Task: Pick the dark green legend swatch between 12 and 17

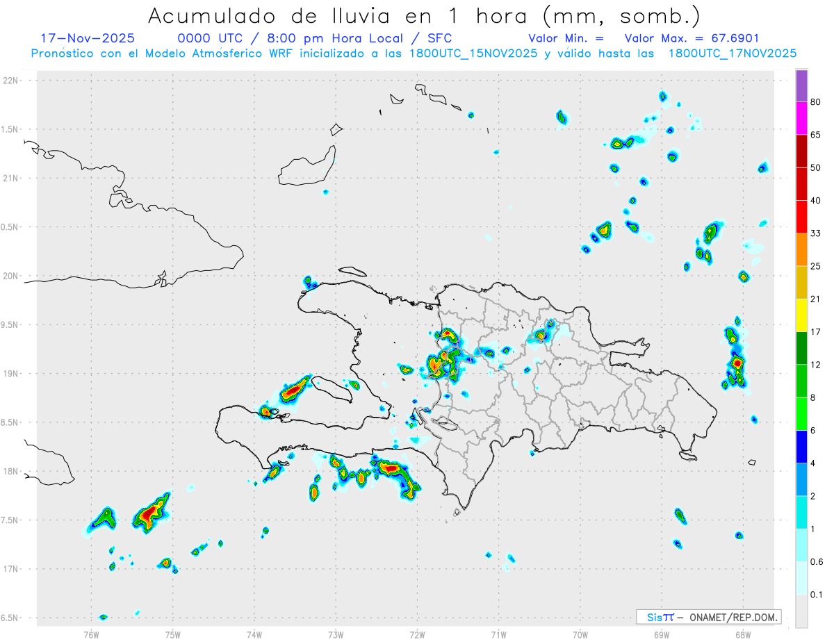Action: tap(801, 348)
